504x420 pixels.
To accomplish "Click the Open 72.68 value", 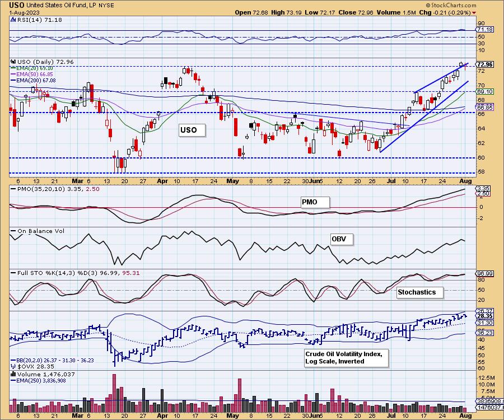I will [x=252, y=12].
